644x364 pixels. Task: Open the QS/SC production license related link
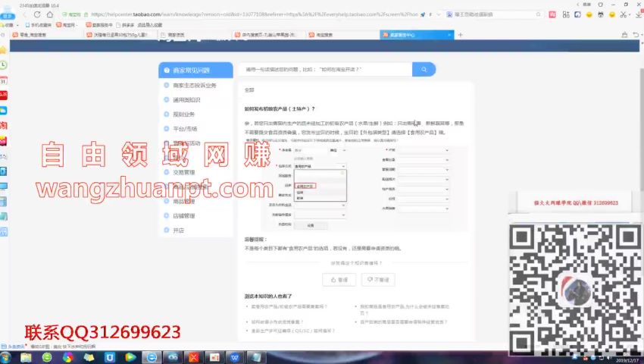(293, 331)
